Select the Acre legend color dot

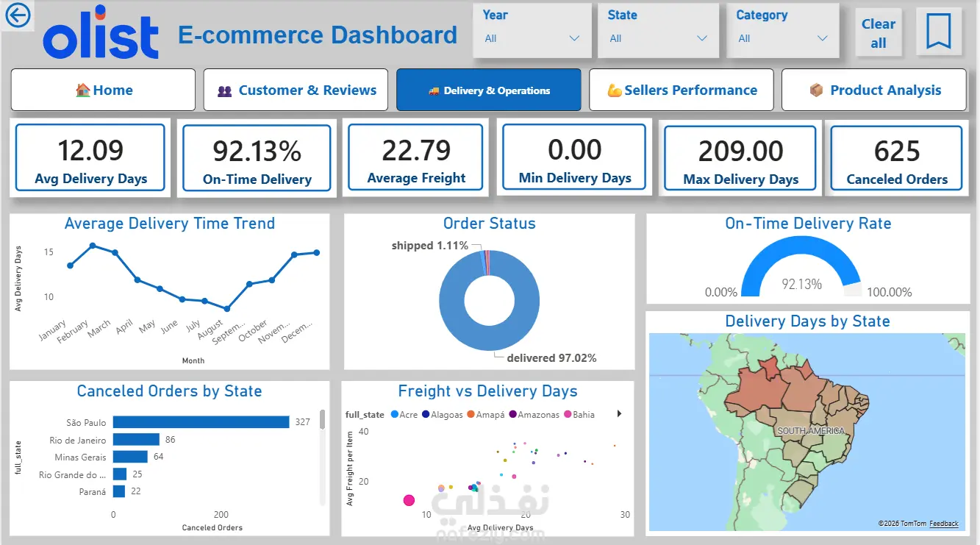(x=395, y=415)
